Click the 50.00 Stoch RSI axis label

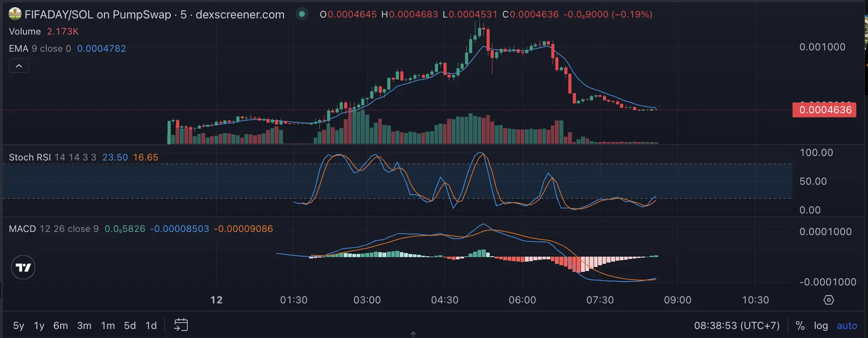pyautogui.click(x=813, y=182)
